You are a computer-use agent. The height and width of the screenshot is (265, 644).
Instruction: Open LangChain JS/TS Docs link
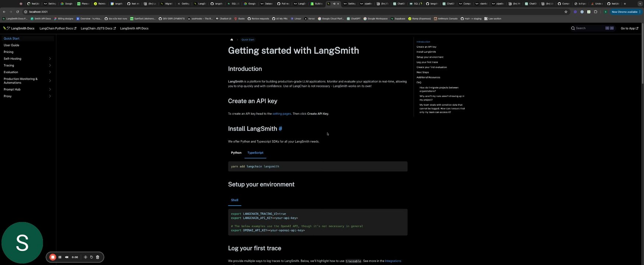coord(98,28)
